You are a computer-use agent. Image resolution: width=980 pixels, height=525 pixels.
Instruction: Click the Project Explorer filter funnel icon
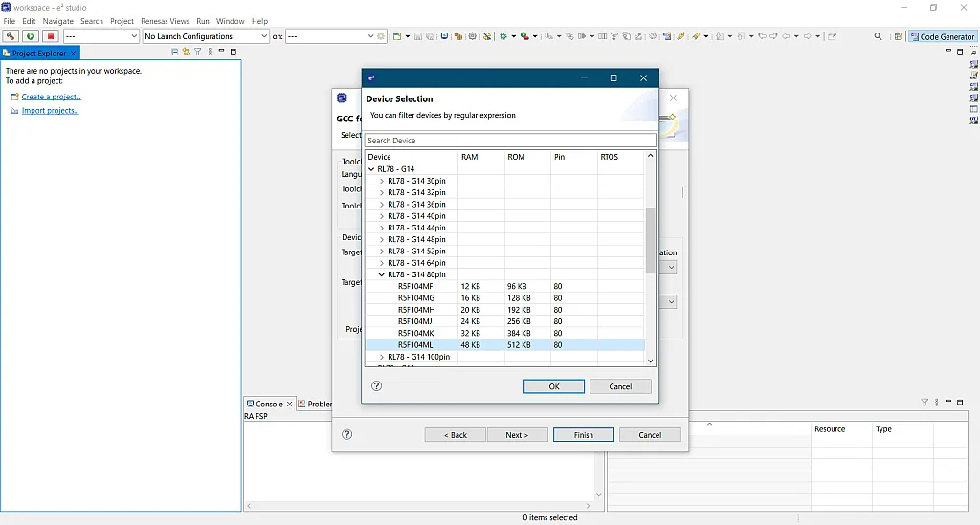coord(197,52)
